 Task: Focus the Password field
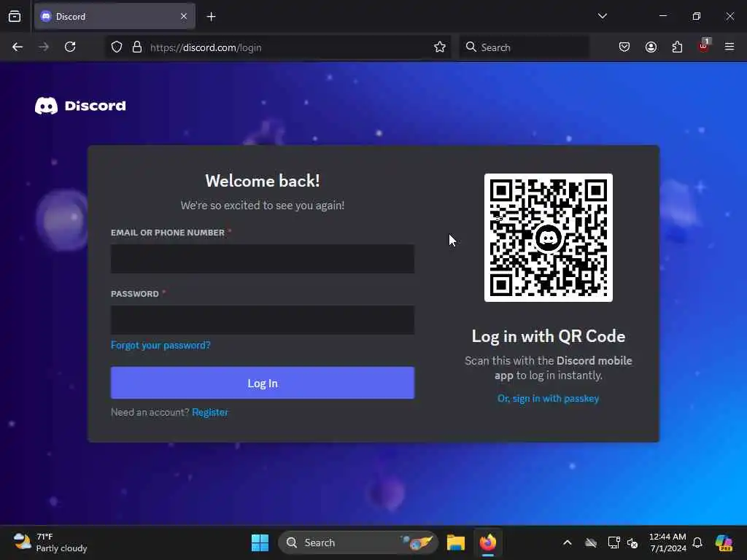tap(263, 320)
